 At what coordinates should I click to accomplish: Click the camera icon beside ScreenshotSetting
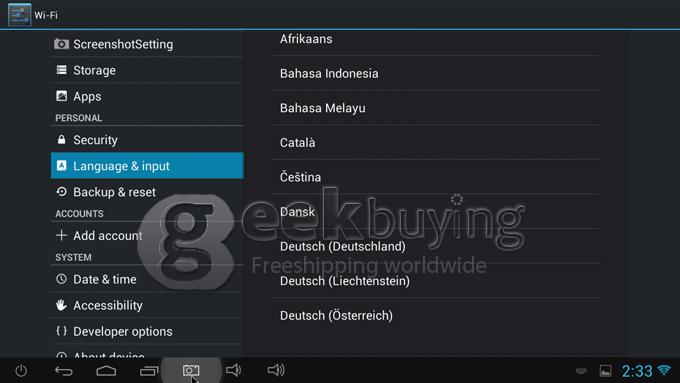(x=61, y=44)
